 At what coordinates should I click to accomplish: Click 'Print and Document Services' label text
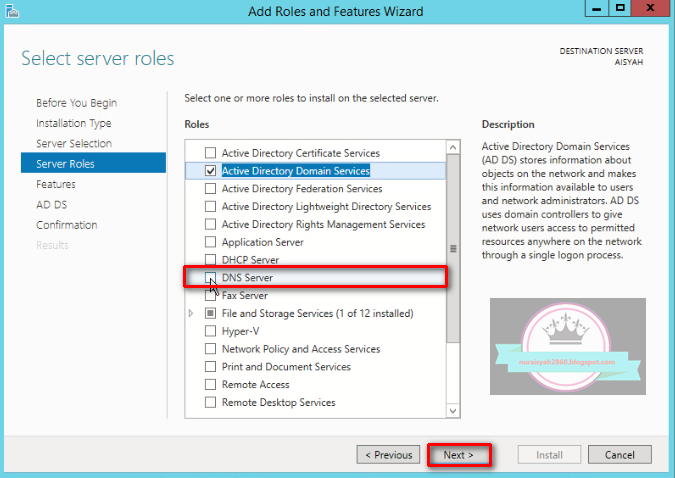pyautogui.click(x=286, y=366)
